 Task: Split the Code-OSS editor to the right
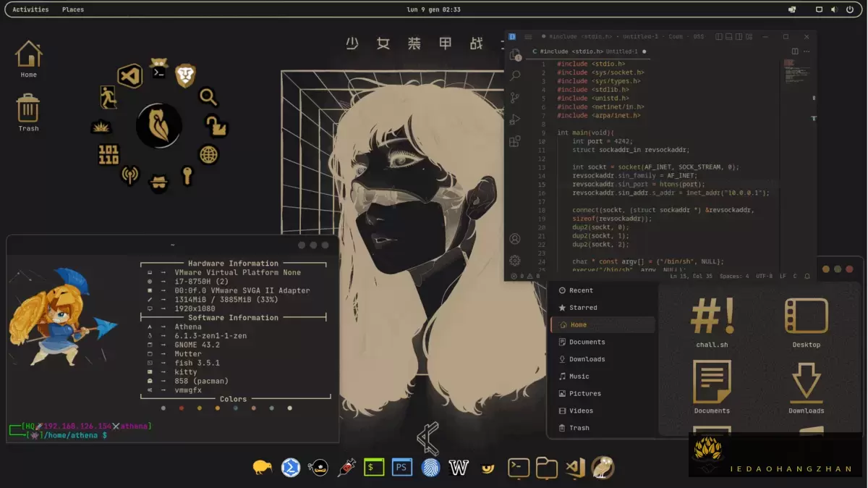(795, 51)
